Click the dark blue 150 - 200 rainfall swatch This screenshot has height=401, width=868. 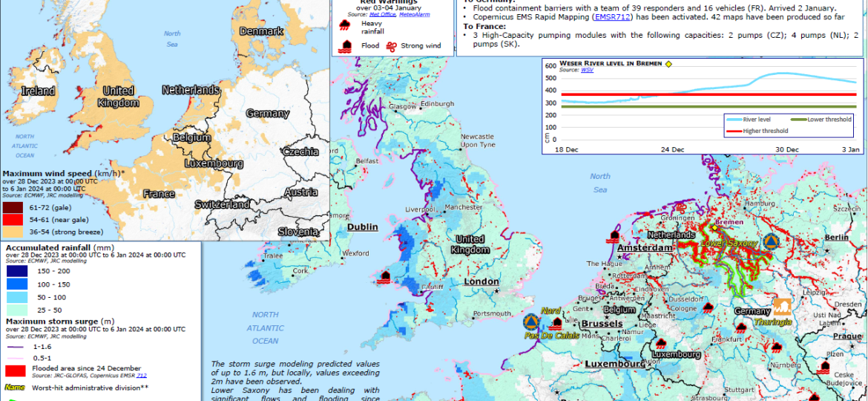click(16, 272)
